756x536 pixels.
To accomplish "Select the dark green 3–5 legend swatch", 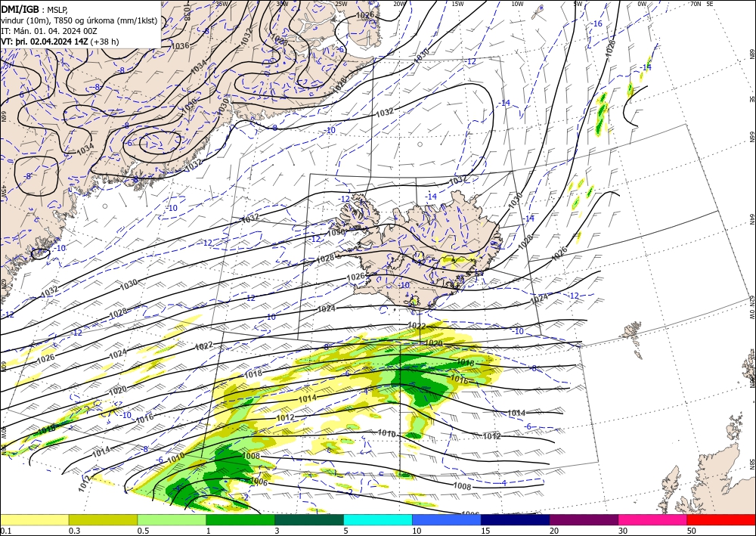I will (309, 519).
